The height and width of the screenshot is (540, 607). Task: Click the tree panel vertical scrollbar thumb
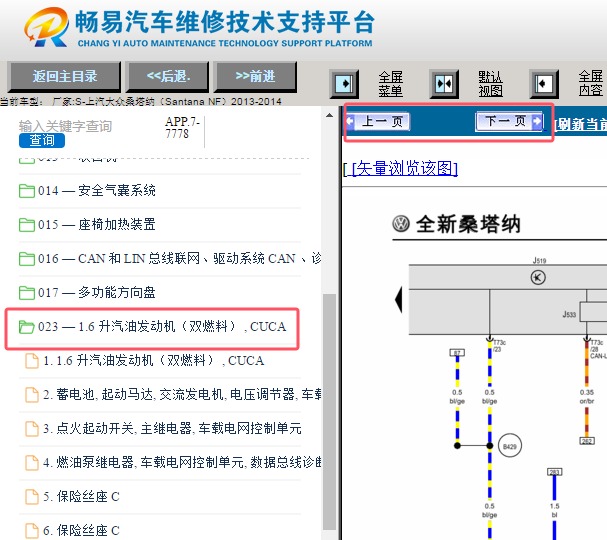[x=329, y=411]
